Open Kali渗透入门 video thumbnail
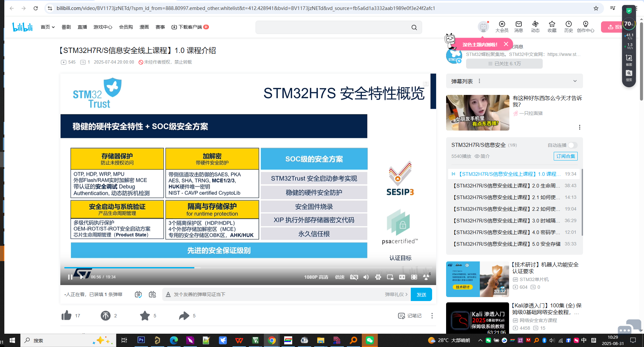This screenshot has height=347, width=644. pyautogui.click(x=477, y=318)
